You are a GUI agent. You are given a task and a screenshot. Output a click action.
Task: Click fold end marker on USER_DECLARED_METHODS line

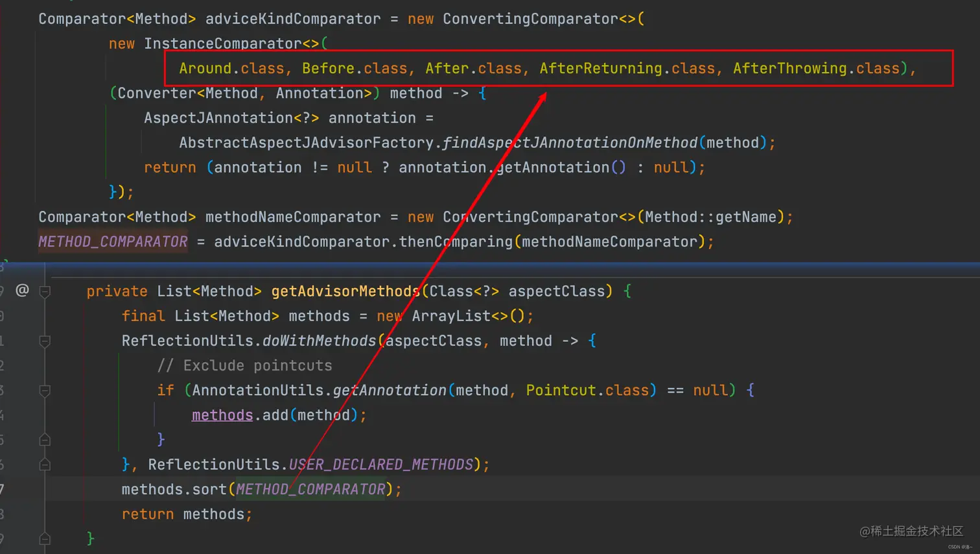[x=45, y=464]
